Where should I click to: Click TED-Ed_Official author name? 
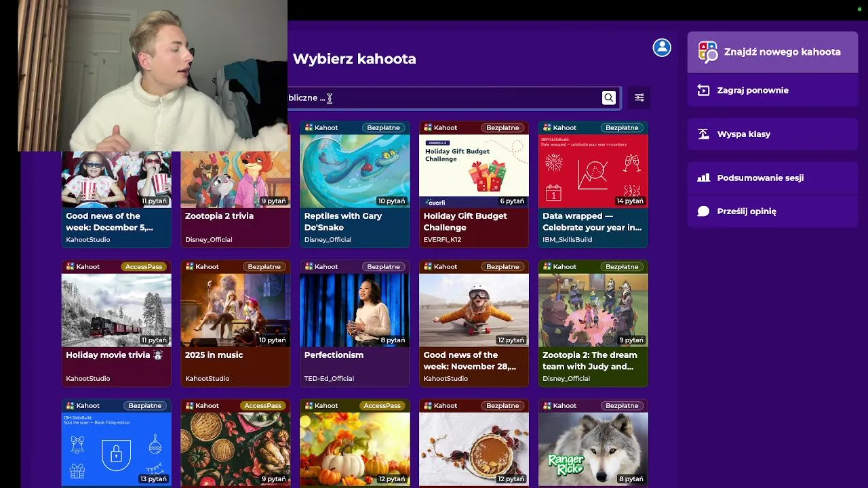(x=330, y=378)
